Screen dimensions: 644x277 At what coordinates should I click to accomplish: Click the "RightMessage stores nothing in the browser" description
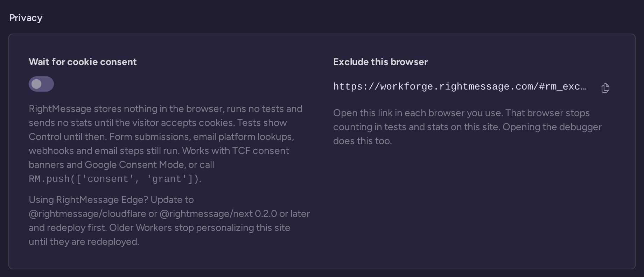tap(166, 144)
